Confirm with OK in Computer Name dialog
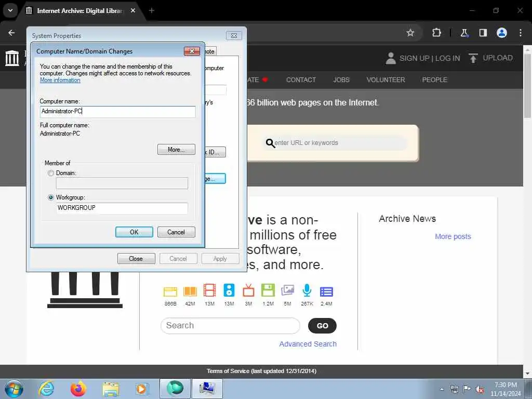This screenshot has height=399, width=532. tap(134, 232)
